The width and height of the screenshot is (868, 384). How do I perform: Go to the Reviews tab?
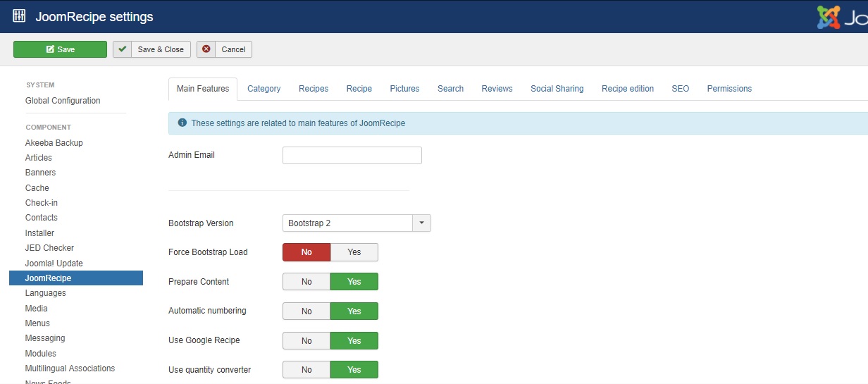point(497,89)
